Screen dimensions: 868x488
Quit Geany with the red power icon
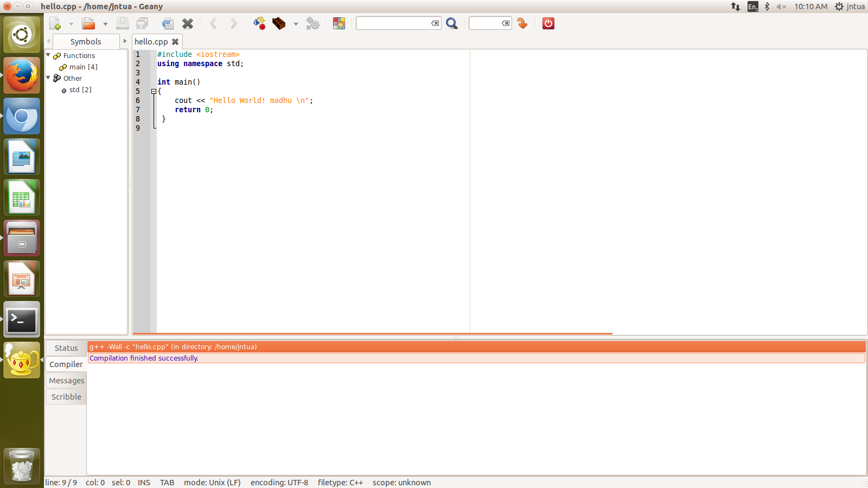(x=548, y=23)
